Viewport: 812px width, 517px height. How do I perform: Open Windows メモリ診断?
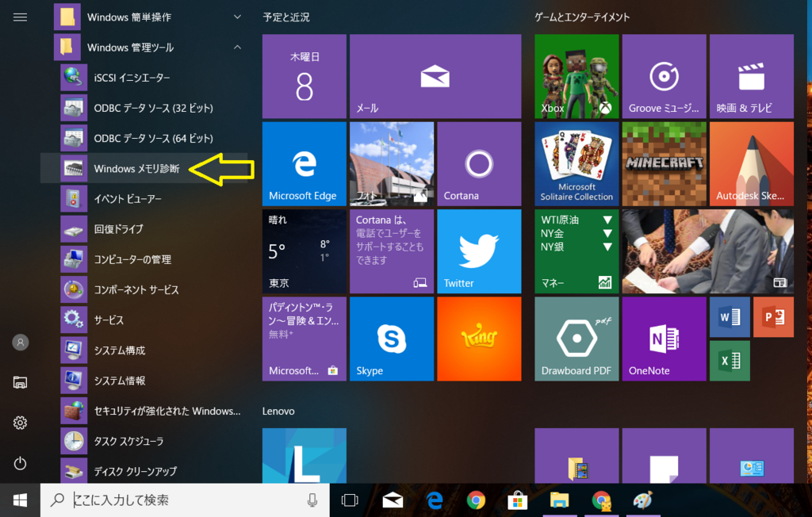click(144, 168)
